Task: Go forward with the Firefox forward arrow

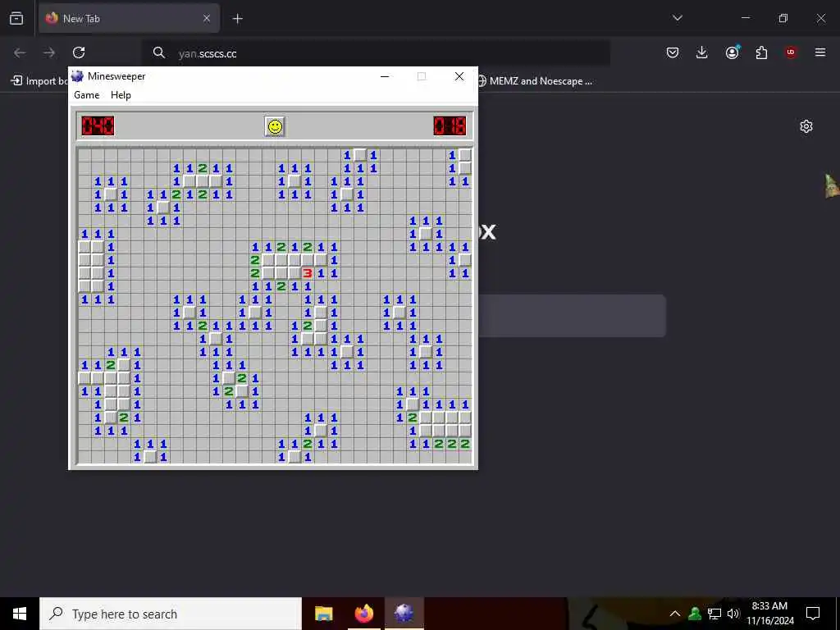Action: click(49, 52)
